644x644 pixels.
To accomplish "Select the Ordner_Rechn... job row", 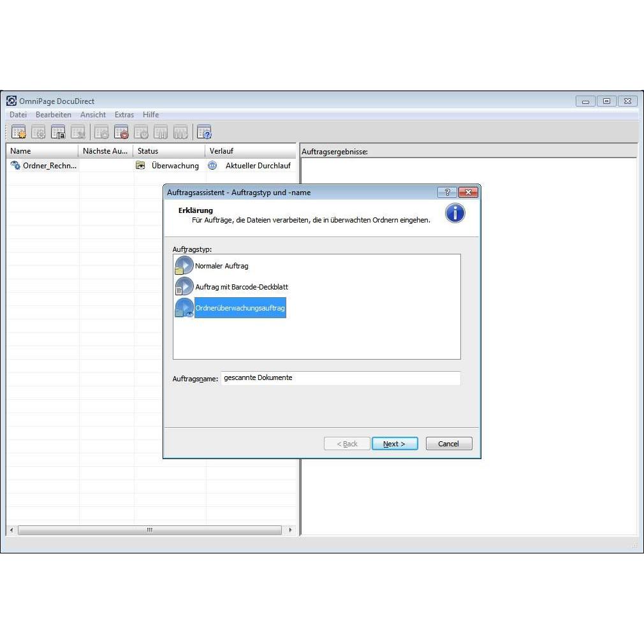I will (x=150, y=165).
